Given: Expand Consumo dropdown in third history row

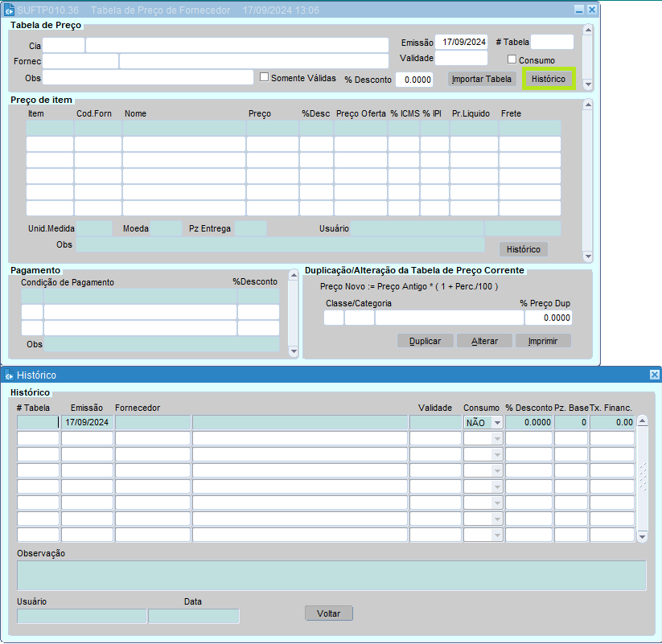Looking at the screenshot, I should tap(497, 454).
